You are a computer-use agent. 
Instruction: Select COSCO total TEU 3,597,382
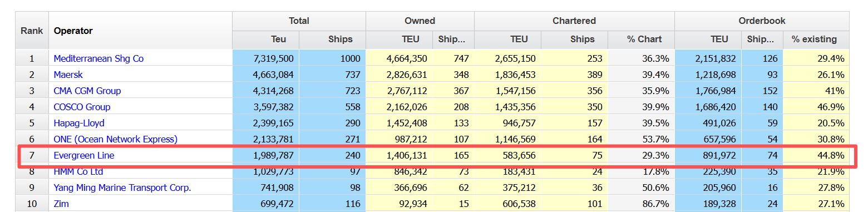pos(265,107)
